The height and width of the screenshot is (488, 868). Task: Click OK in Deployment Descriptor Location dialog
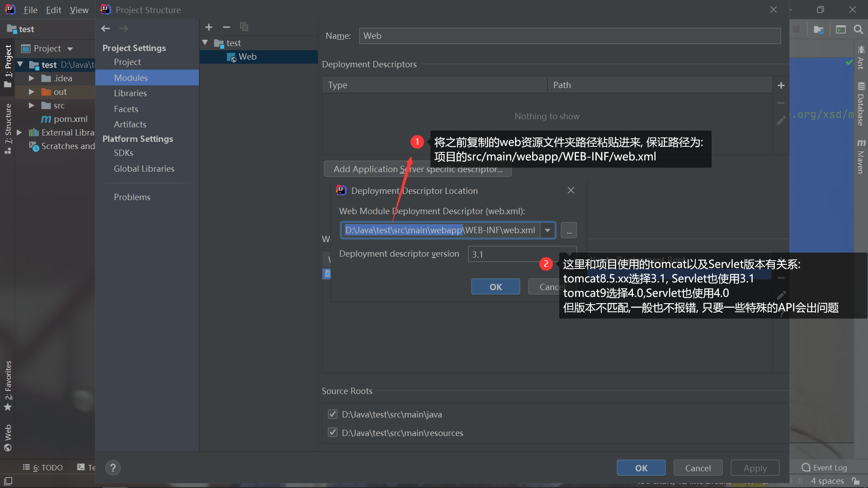[x=495, y=286]
